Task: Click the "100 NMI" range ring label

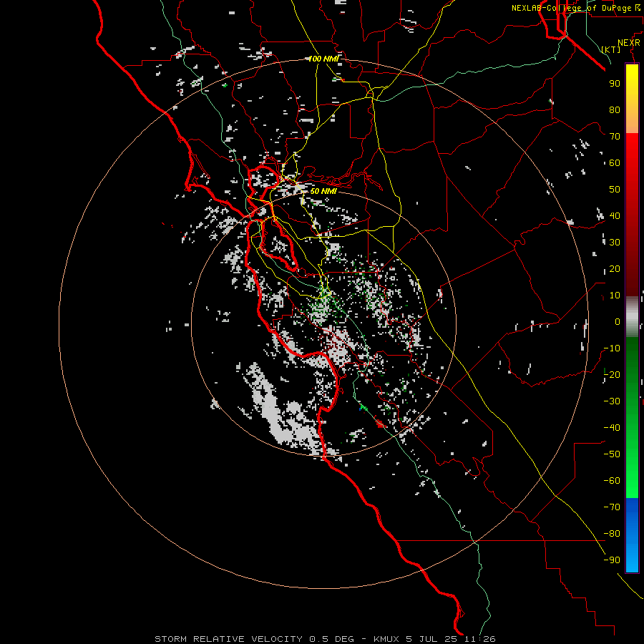Action: coord(323,59)
